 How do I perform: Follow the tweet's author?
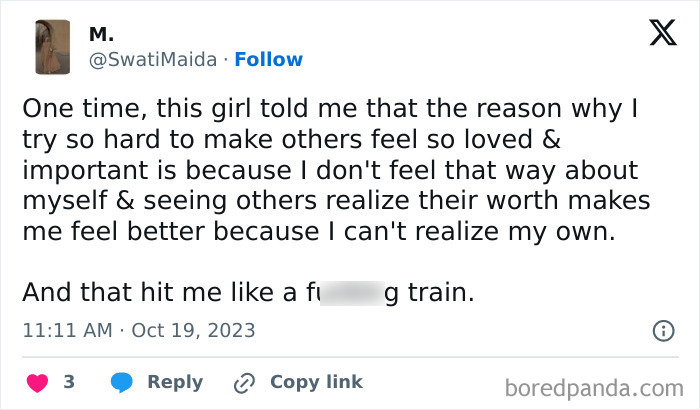coord(268,59)
